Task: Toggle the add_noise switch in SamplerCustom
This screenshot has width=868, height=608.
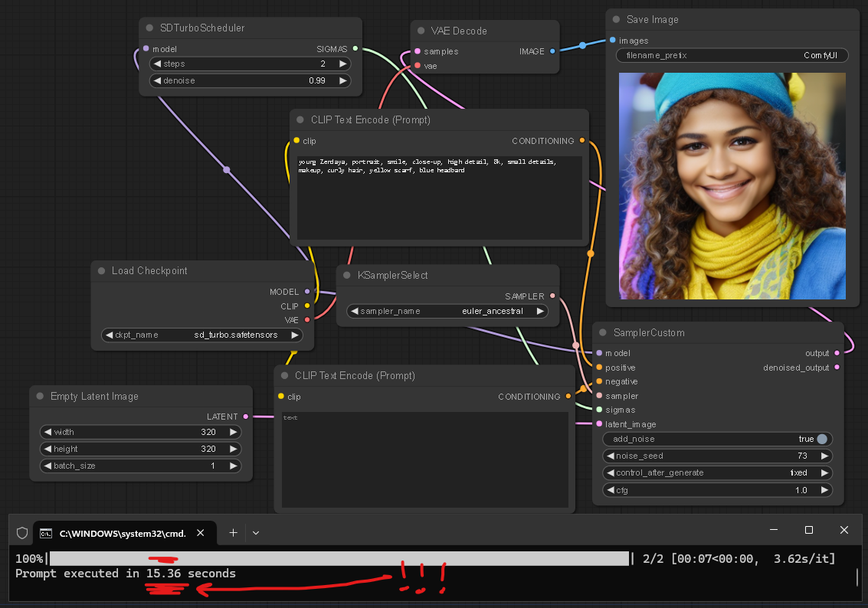Action: (x=822, y=439)
